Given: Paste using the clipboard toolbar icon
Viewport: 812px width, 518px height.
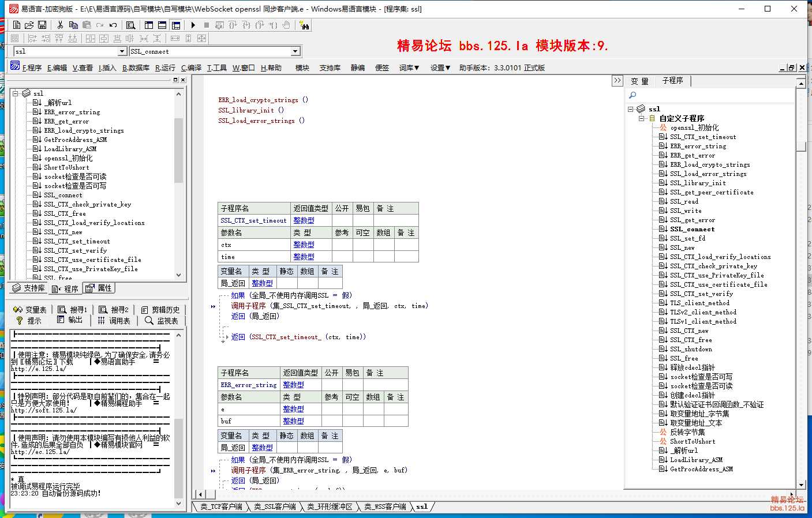Looking at the screenshot, I should click(x=87, y=25).
